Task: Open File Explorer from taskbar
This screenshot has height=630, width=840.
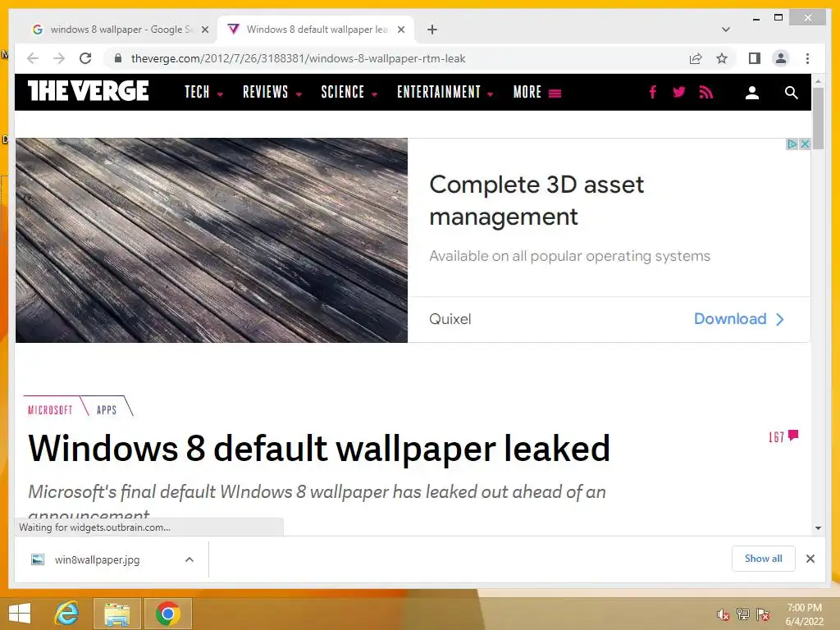Action: (x=116, y=614)
